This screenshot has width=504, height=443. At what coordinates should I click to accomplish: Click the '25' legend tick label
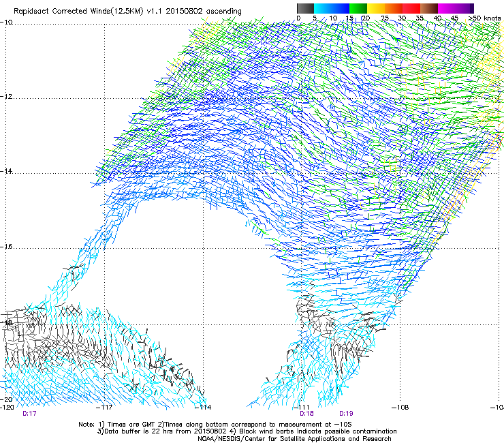tap(385, 18)
